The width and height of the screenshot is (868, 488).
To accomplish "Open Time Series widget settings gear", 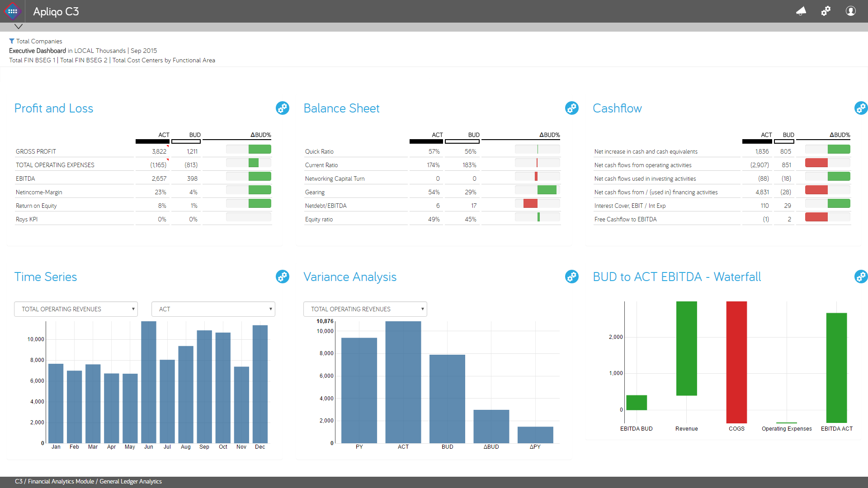I will [283, 277].
